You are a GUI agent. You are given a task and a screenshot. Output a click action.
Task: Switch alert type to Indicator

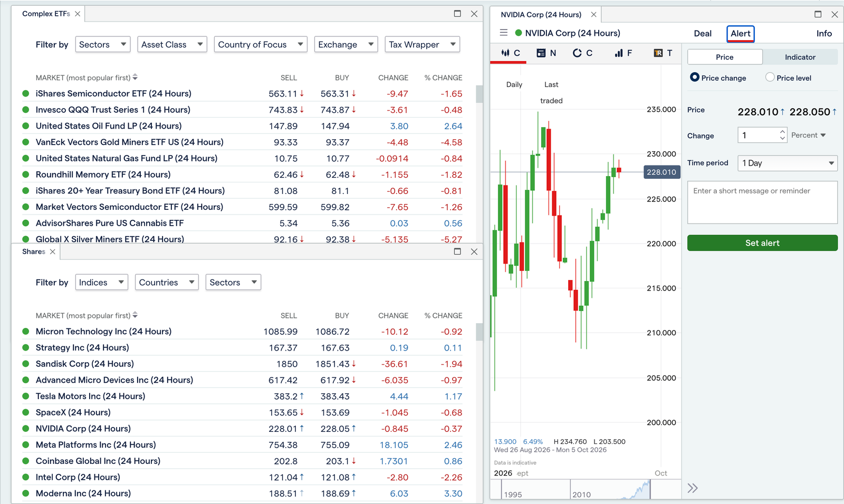pos(800,57)
